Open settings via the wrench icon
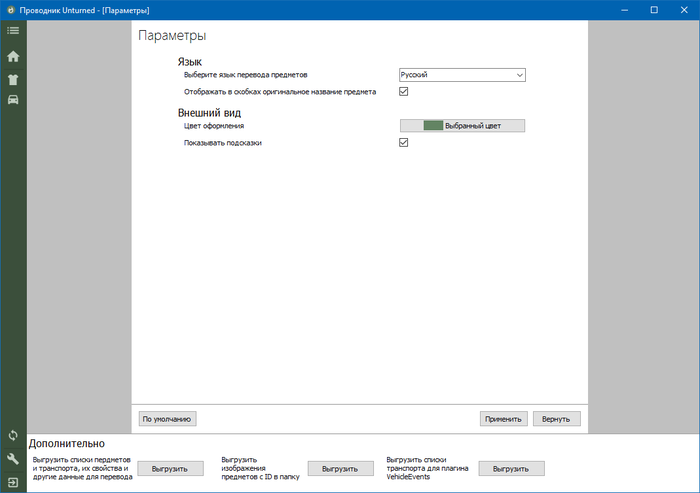 point(13,459)
